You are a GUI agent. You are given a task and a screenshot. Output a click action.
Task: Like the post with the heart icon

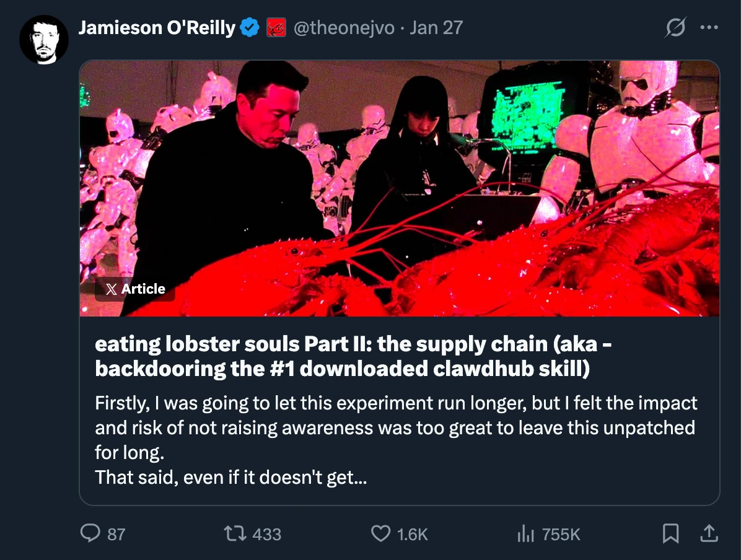(380, 533)
